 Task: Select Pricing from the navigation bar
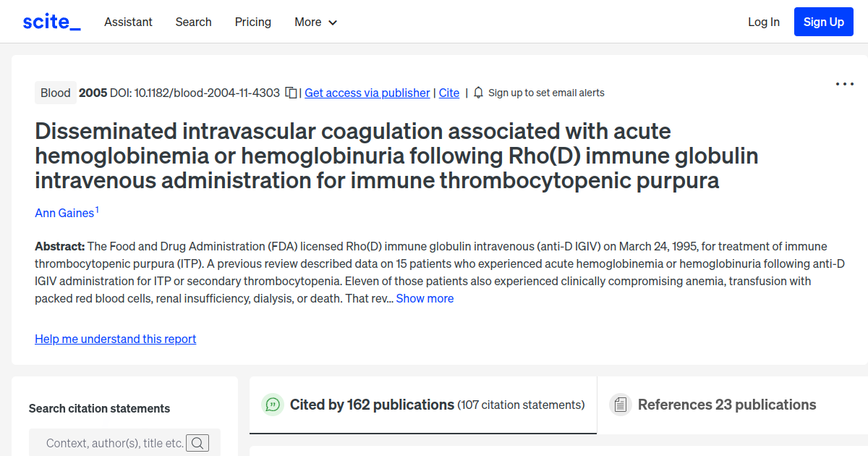(x=252, y=22)
